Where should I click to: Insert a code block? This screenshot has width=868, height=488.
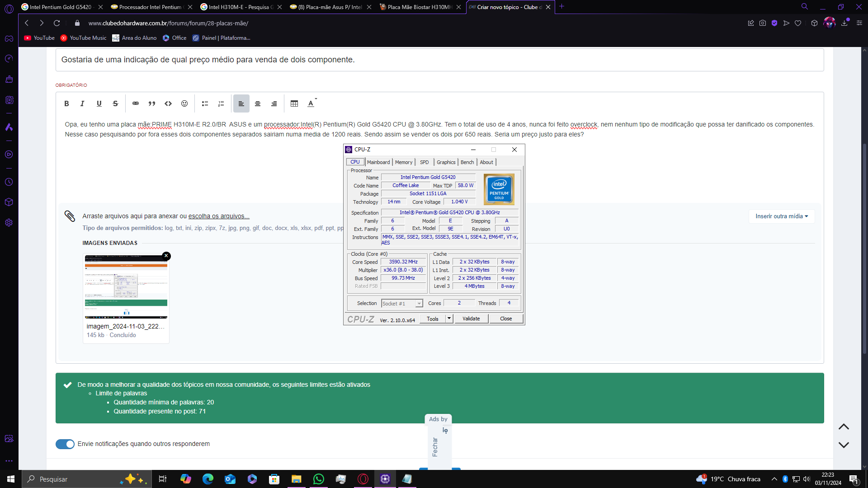pyautogui.click(x=168, y=103)
